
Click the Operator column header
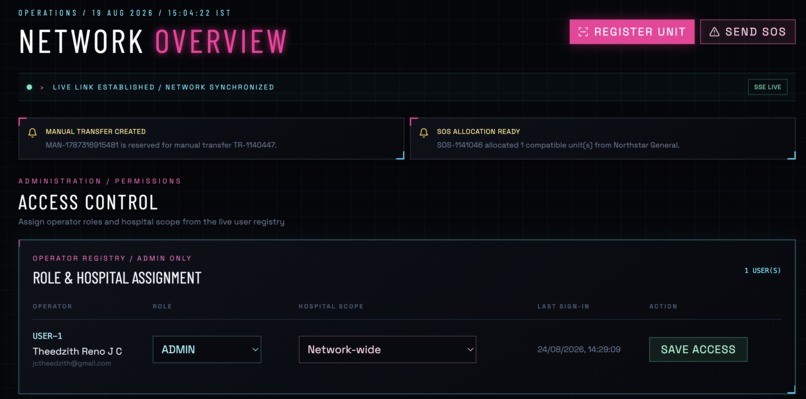(52, 306)
